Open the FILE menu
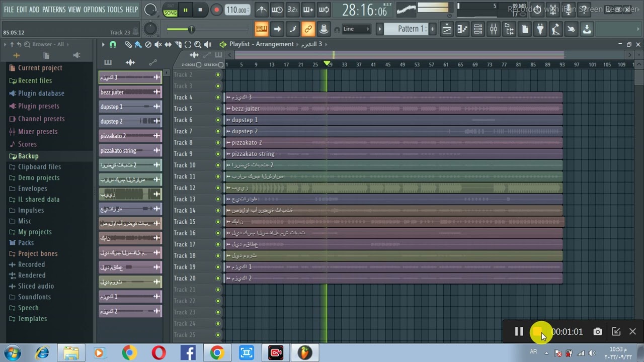Viewport: 644px width, 362px height. (x=9, y=10)
